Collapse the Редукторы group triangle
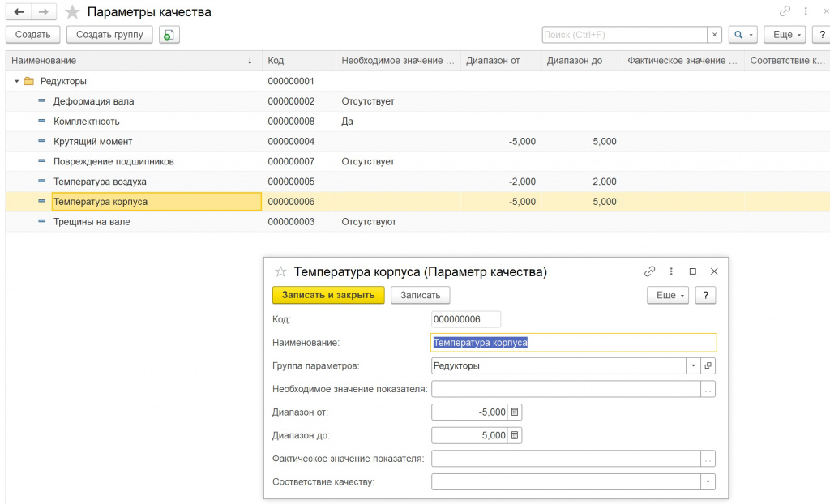This screenshot has width=830, height=504. (x=17, y=81)
